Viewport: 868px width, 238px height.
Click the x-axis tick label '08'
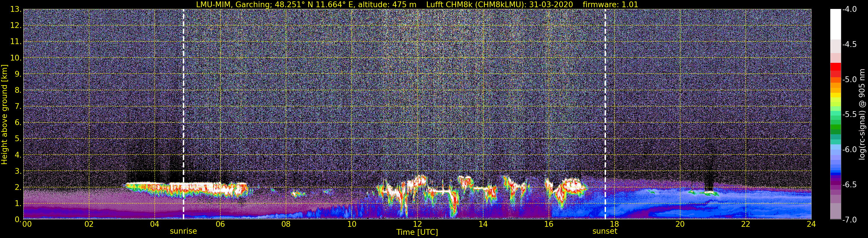click(286, 224)
